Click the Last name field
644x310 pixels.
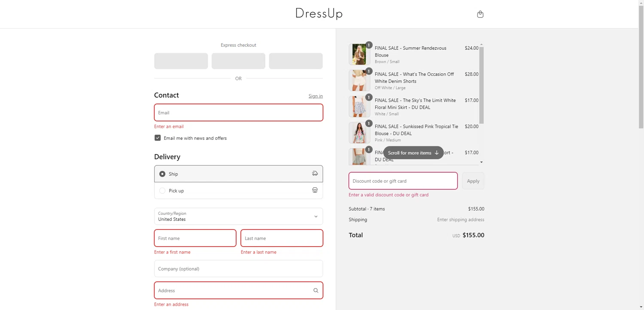coord(282,238)
